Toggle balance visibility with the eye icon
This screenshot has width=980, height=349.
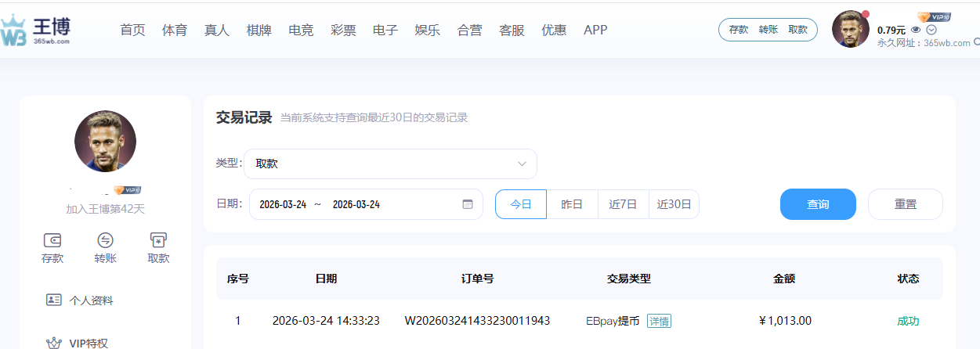(x=916, y=30)
